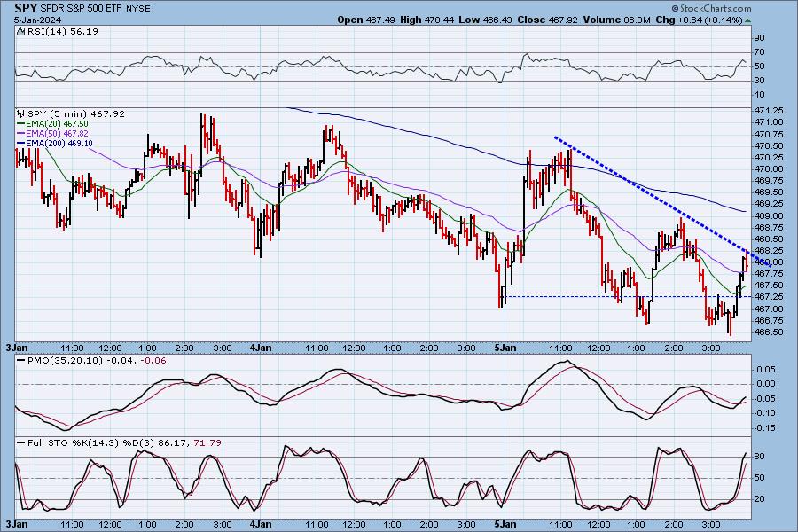Viewport: 798px width, 532px height.
Task: Click the 469.00 price axis label
Action: coord(769,215)
